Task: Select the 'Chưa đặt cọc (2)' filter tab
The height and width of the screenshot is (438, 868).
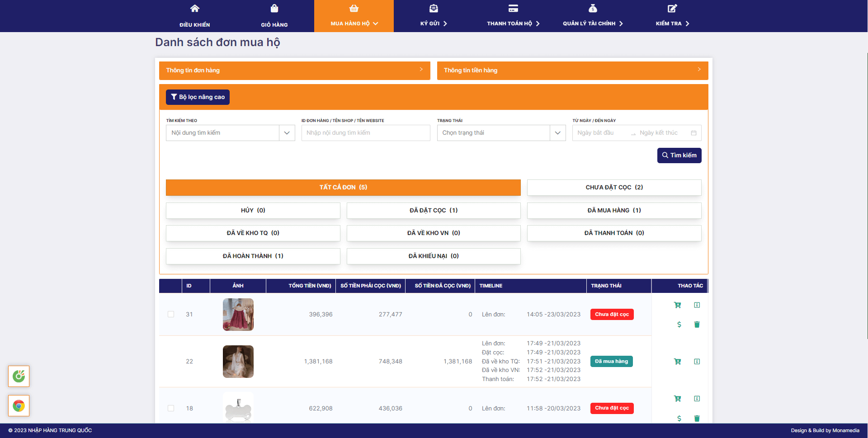Action: point(614,188)
